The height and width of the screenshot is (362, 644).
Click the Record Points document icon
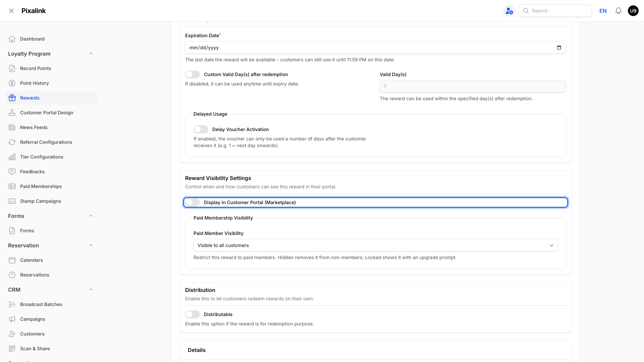[x=12, y=68]
